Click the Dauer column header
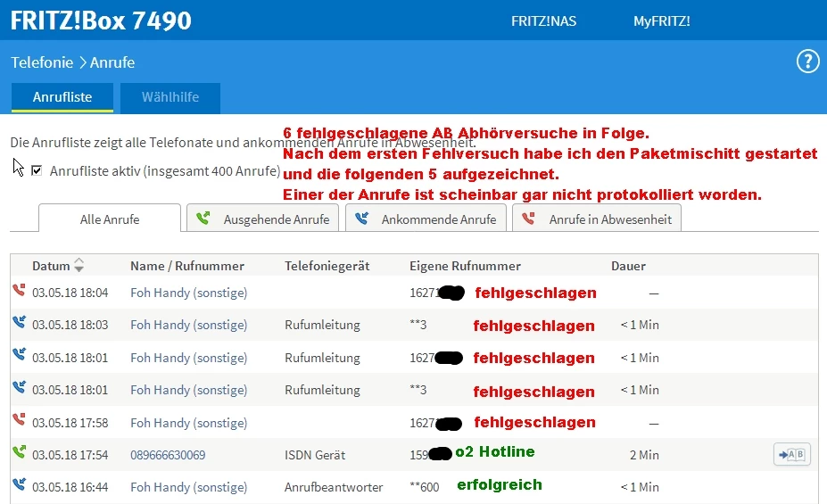 [628, 266]
